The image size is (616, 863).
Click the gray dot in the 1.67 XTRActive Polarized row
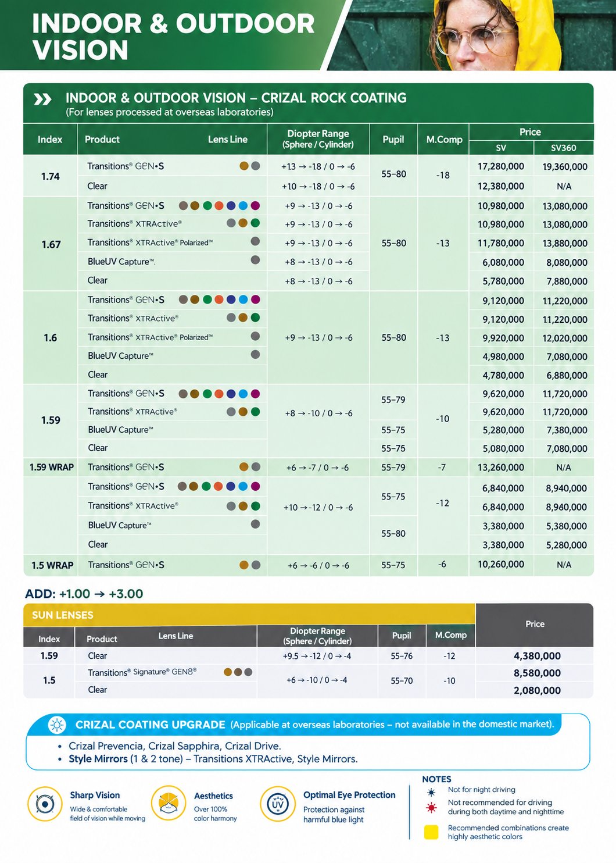pyautogui.click(x=255, y=241)
